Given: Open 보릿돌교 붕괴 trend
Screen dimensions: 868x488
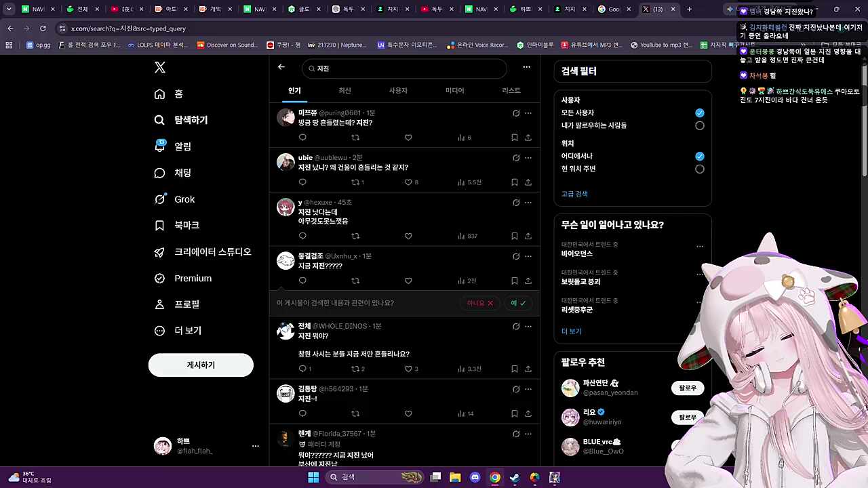Looking at the screenshot, I should [x=581, y=281].
